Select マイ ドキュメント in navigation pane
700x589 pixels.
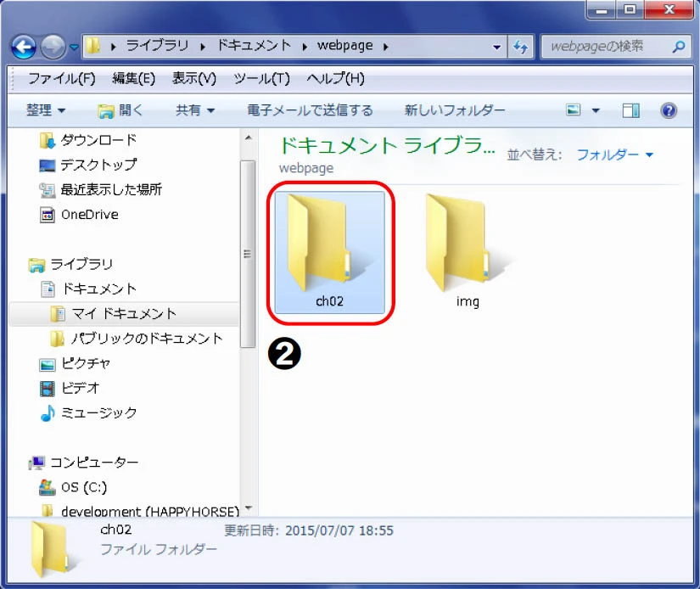(124, 313)
